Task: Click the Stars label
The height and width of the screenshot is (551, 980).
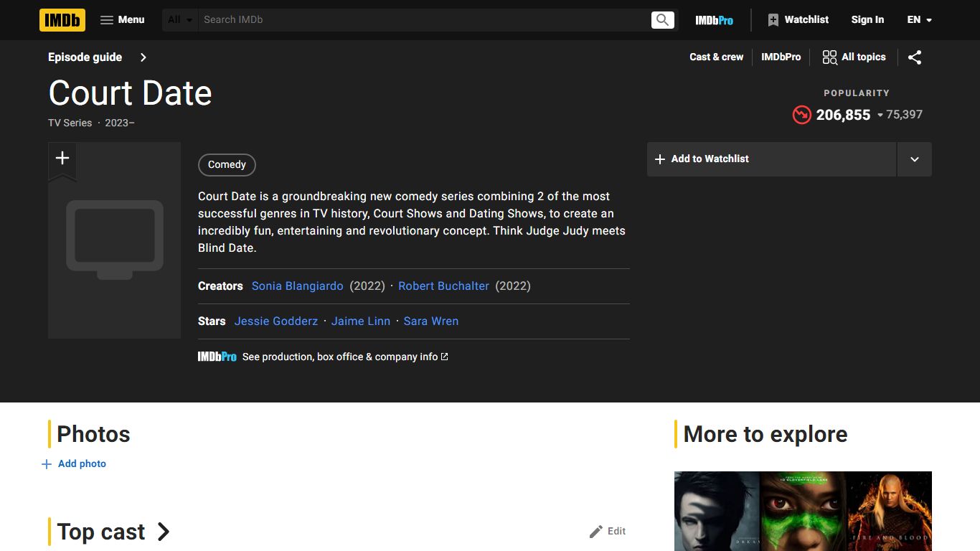Action: 212,321
